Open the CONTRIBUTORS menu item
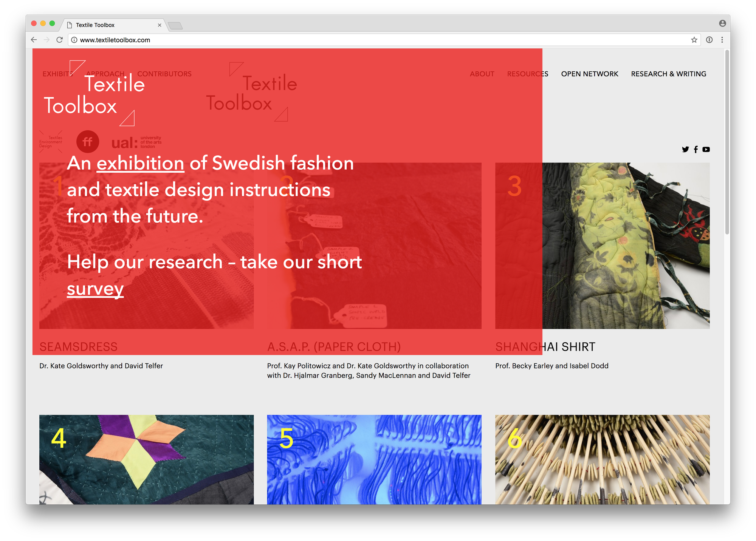Image resolution: width=756 pixels, height=541 pixels. [x=164, y=74]
